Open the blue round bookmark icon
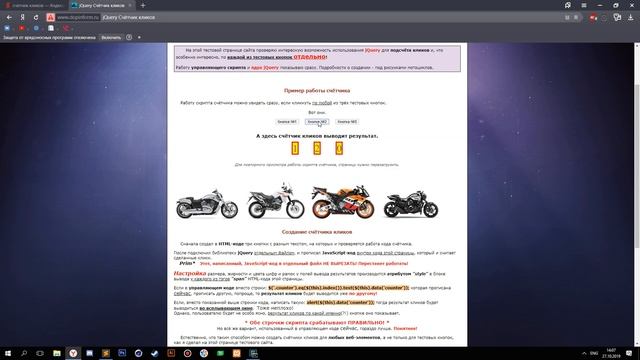 coord(36,28)
